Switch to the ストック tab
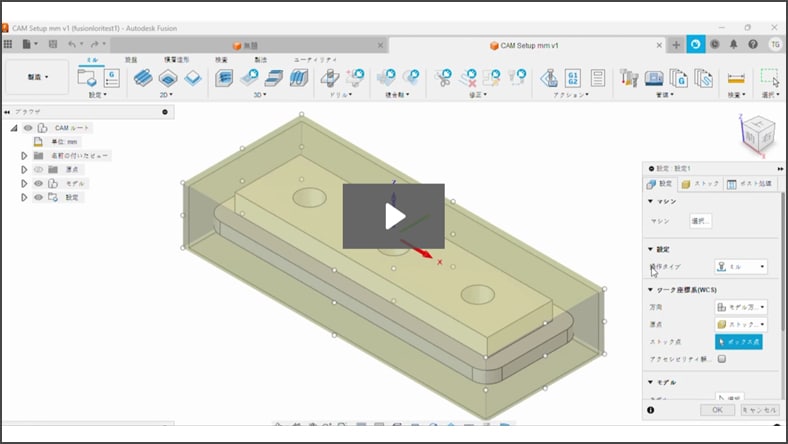The width and height of the screenshot is (788, 444). click(700, 184)
